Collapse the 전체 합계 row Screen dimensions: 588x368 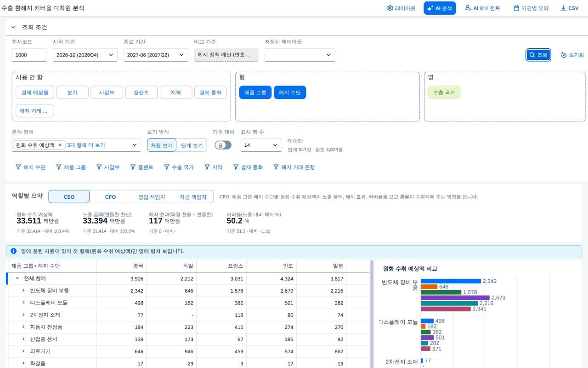point(17,278)
